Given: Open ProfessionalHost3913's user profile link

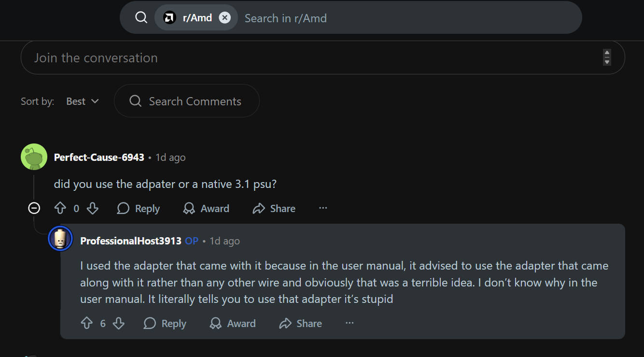Looking at the screenshot, I should [130, 241].
